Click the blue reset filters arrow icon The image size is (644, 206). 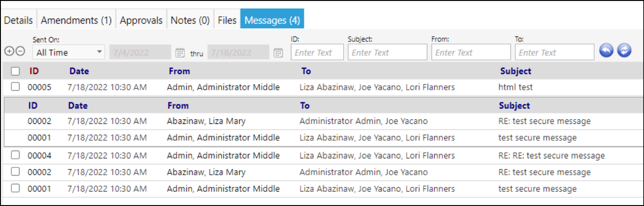(606, 51)
